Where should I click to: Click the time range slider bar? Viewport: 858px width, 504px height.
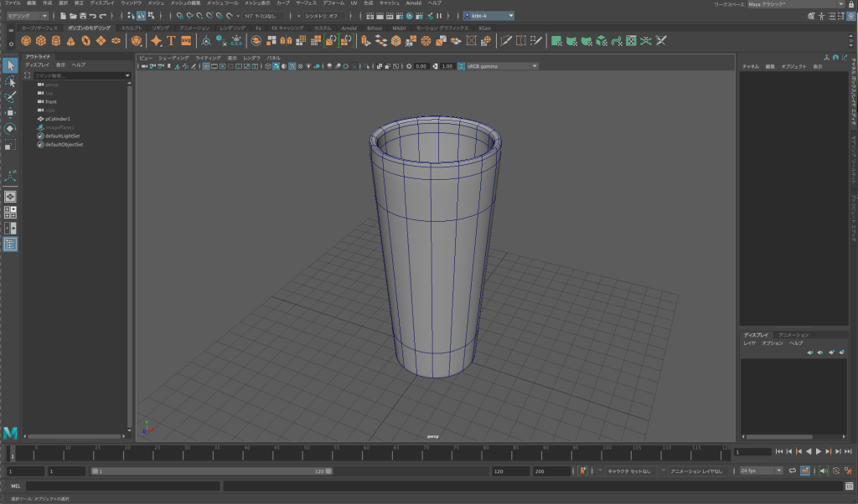(209, 471)
